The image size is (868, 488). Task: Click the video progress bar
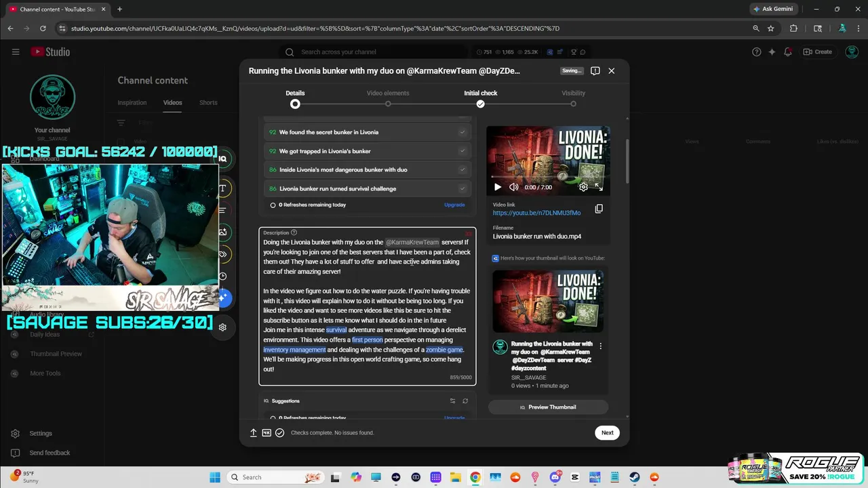coord(548,178)
